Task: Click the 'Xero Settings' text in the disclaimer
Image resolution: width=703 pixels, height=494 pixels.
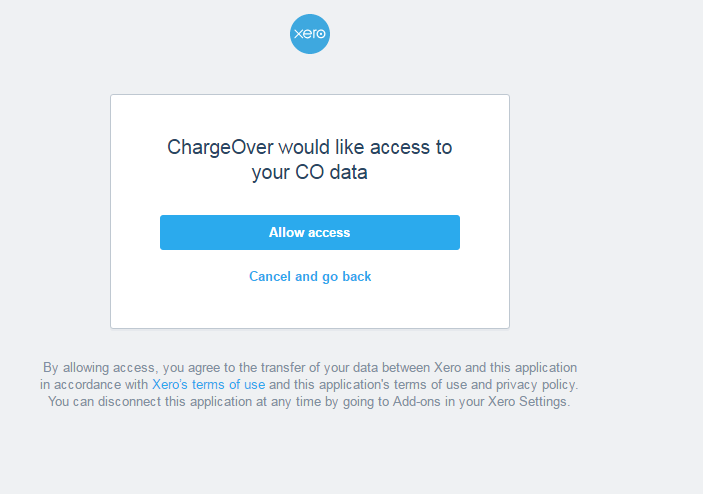Action: 528,401
